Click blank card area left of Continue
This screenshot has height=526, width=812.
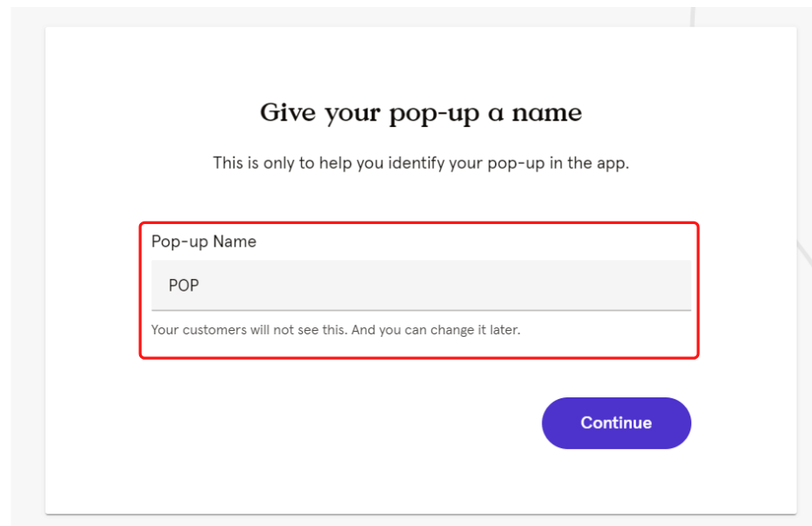(337, 423)
